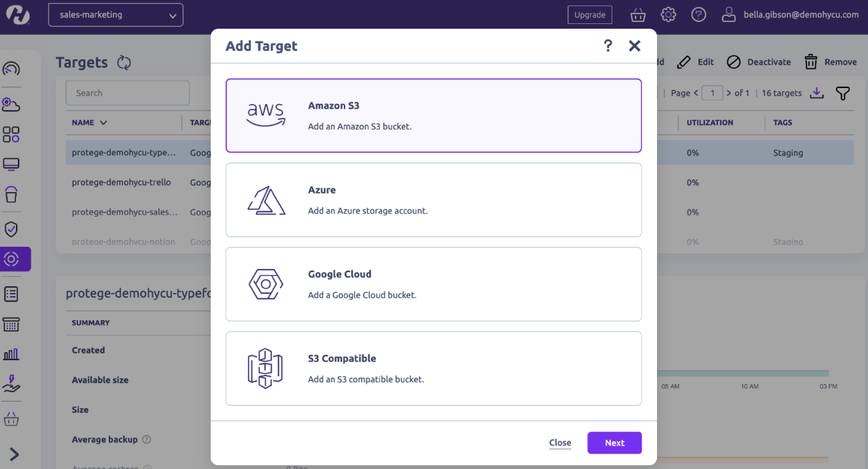Expand the sidebar with the bottom chevron
Screen dimensions: 868x469
[x=13, y=454]
